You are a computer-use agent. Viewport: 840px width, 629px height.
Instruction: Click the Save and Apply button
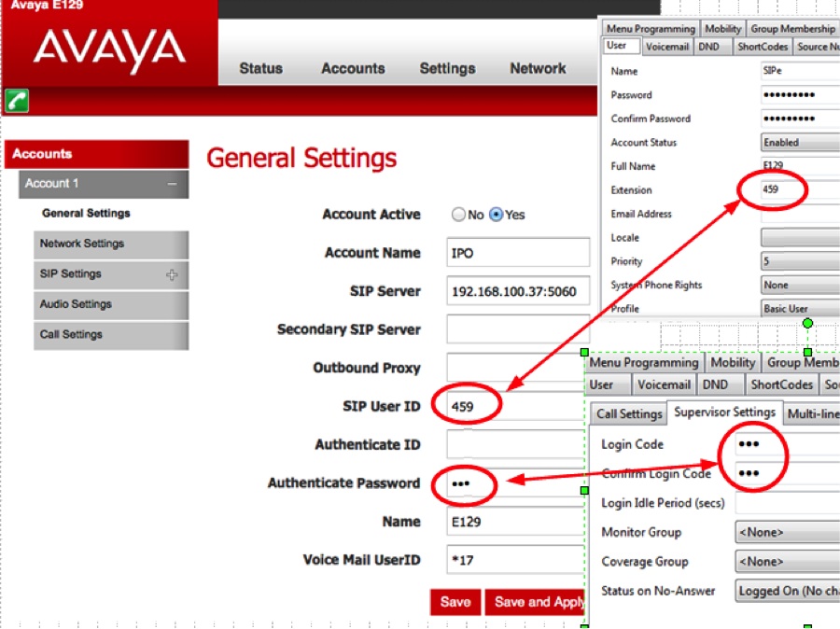click(x=536, y=602)
